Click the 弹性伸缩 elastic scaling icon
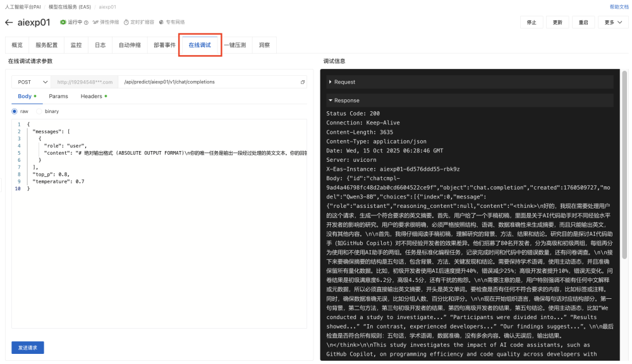 click(95, 22)
